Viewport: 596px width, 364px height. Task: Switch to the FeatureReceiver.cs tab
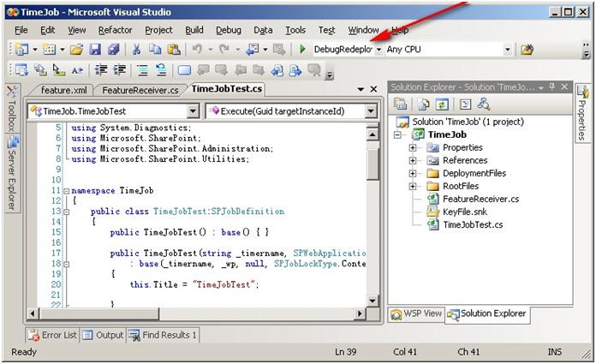pos(140,90)
